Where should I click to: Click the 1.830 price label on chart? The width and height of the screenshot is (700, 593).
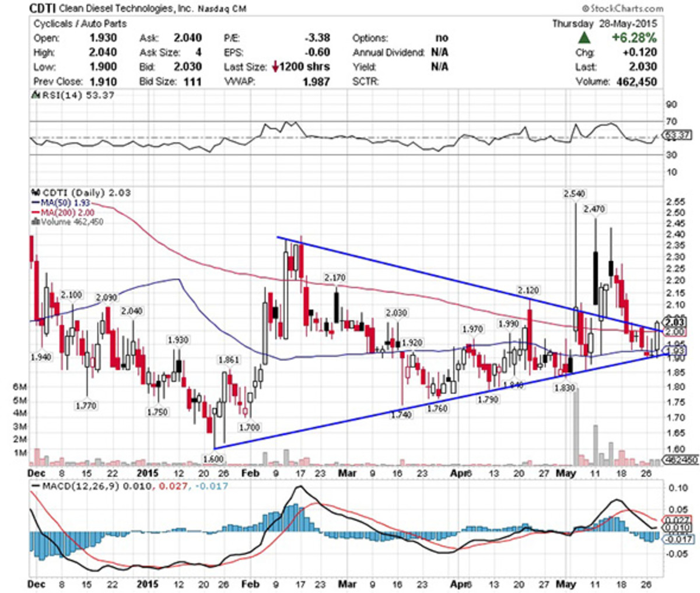click(x=565, y=388)
